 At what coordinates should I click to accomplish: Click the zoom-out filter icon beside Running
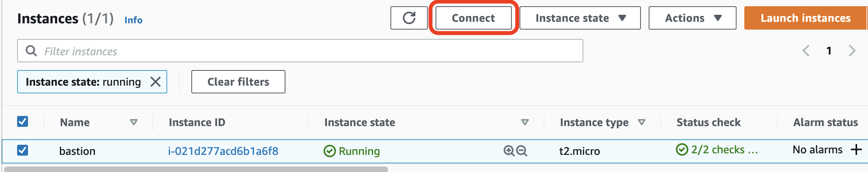(x=521, y=151)
